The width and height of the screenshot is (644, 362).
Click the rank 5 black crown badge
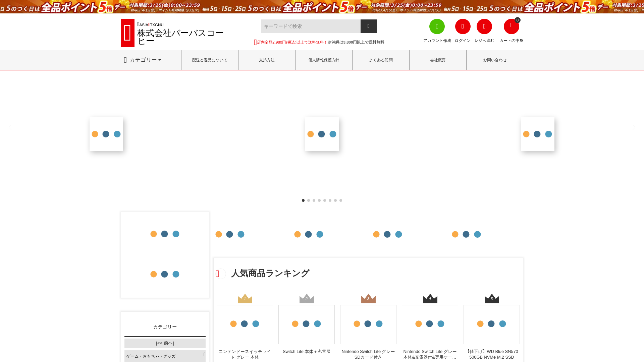coord(492,298)
